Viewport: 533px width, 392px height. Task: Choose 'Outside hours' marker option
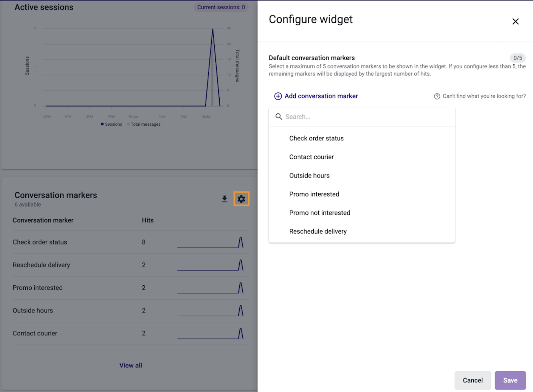309,175
